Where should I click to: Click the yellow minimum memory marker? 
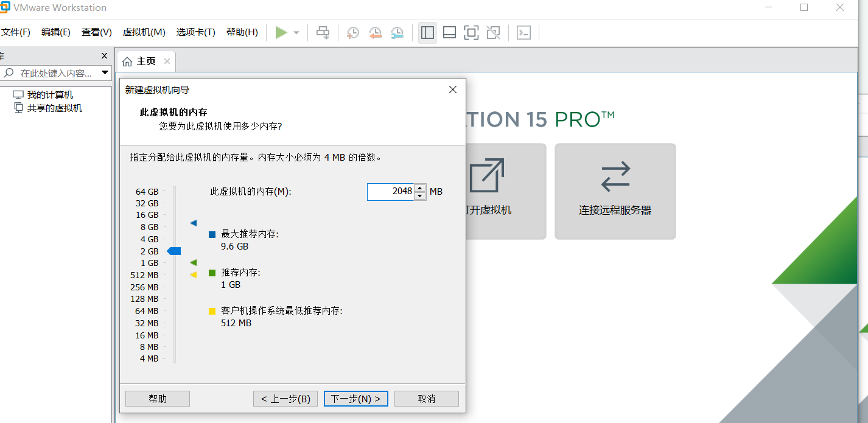click(x=194, y=275)
